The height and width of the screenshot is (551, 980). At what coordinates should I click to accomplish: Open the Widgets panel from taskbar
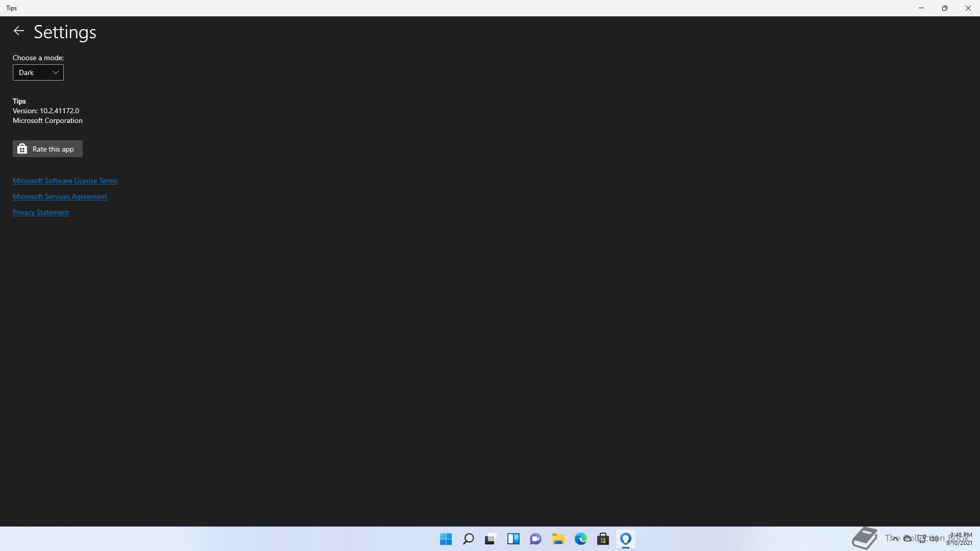513,539
